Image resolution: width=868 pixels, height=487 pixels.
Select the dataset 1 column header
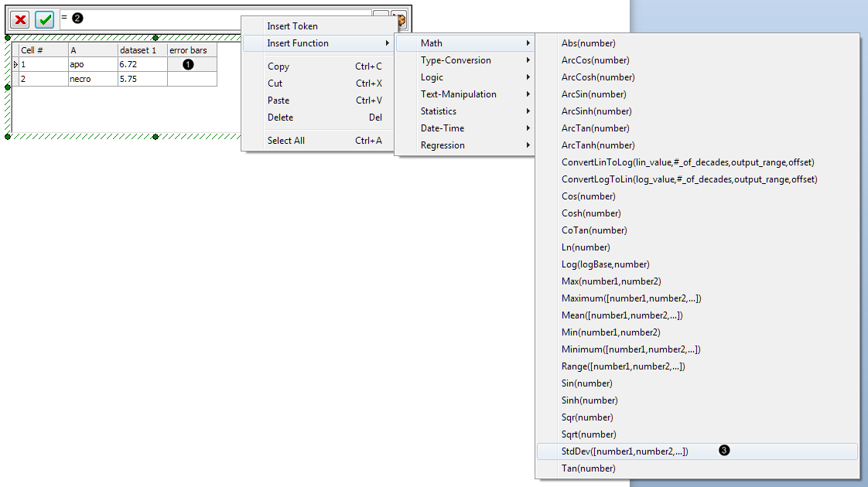(142, 50)
